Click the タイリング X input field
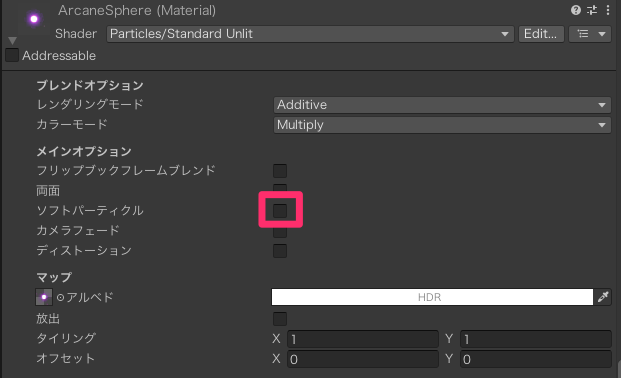This screenshot has width=621, height=378. point(363,339)
